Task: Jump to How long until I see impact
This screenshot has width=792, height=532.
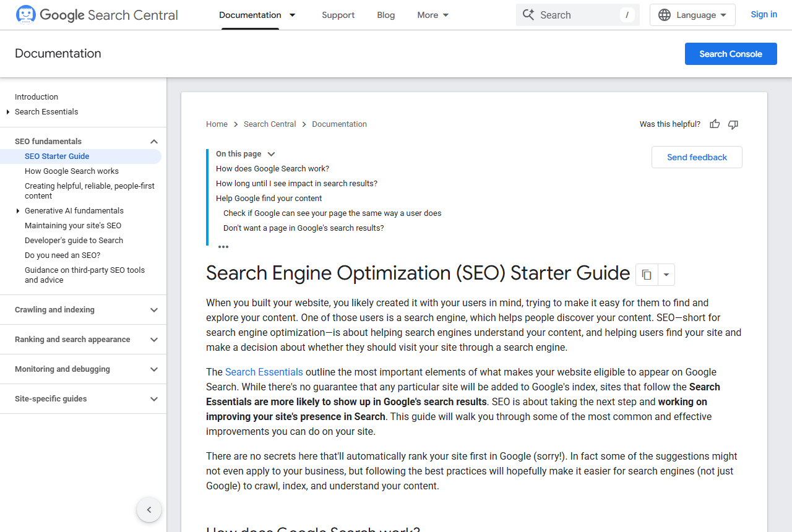Action: coord(296,184)
